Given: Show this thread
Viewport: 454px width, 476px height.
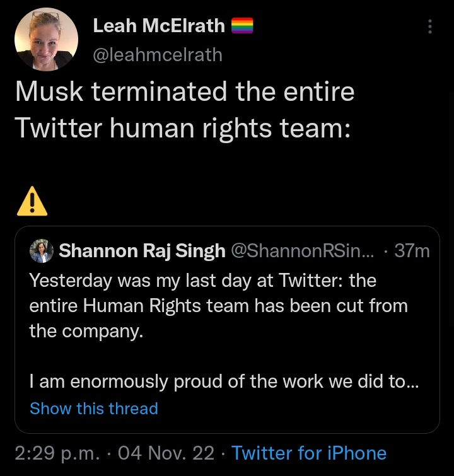Looking at the screenshot, I should (x=94, y=409).
